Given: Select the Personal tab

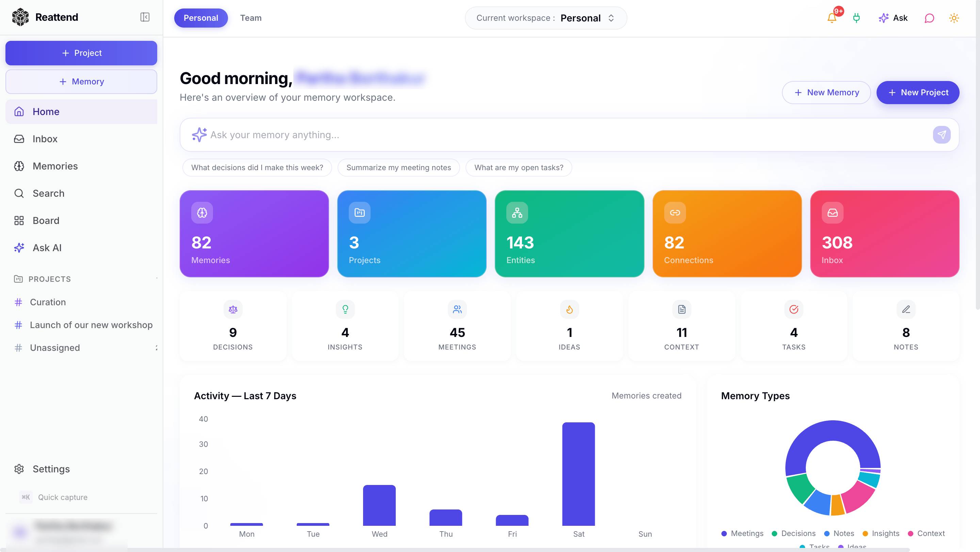Looking at the screenshot, I should 200,18.
